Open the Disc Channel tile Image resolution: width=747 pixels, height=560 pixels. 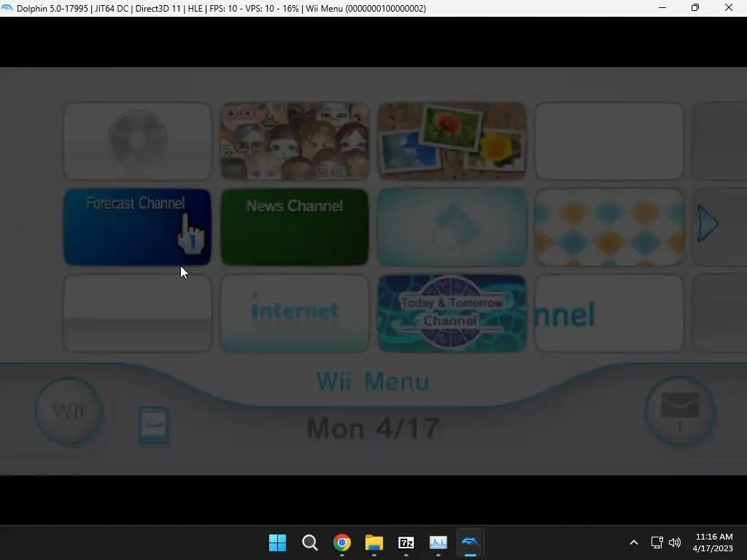pos(138,141)
